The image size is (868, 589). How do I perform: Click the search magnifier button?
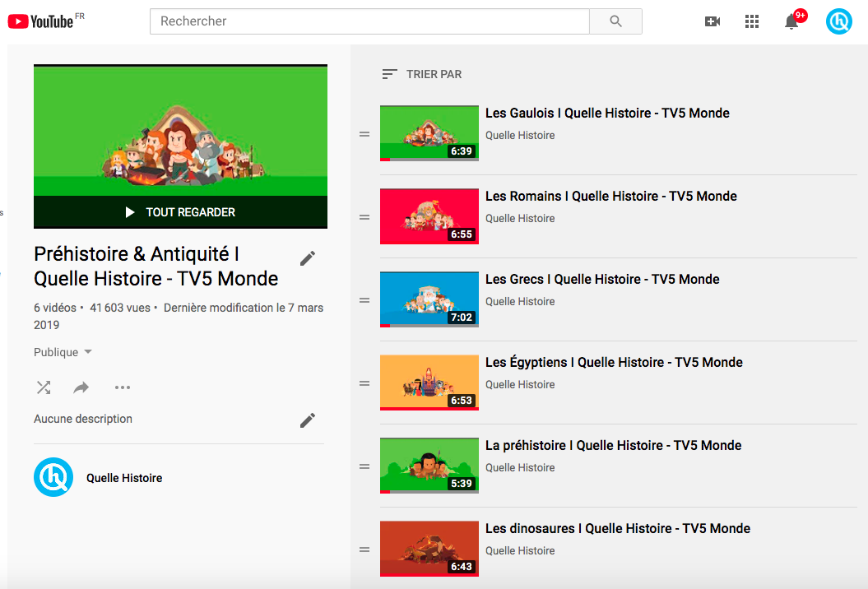615,21
